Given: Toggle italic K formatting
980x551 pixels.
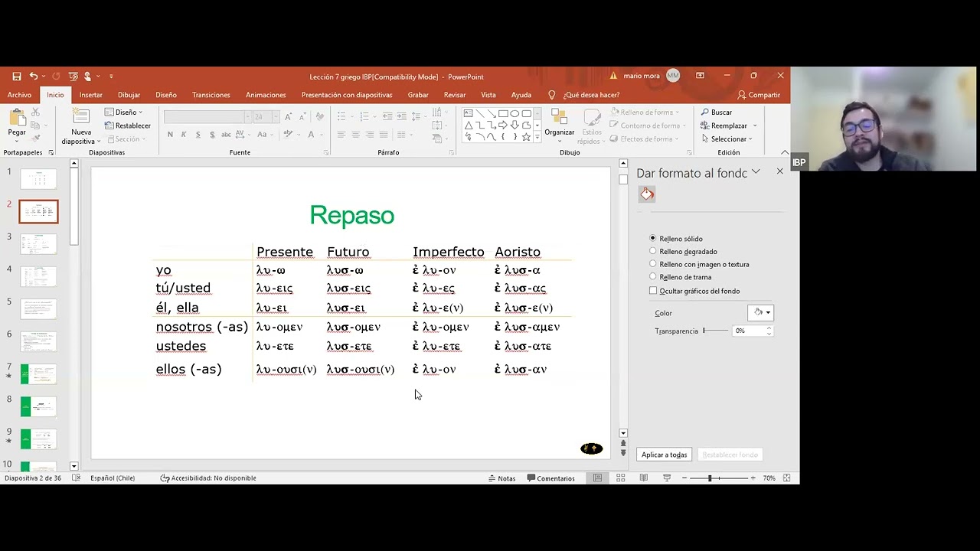Looking at the screenshot, I should [184, 135].
